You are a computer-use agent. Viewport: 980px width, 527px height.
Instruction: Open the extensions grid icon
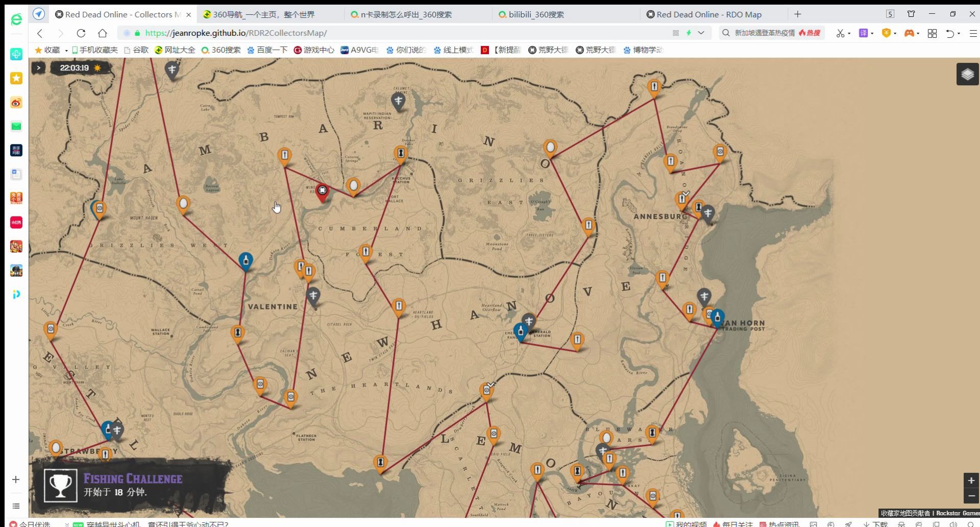[932, 33]
